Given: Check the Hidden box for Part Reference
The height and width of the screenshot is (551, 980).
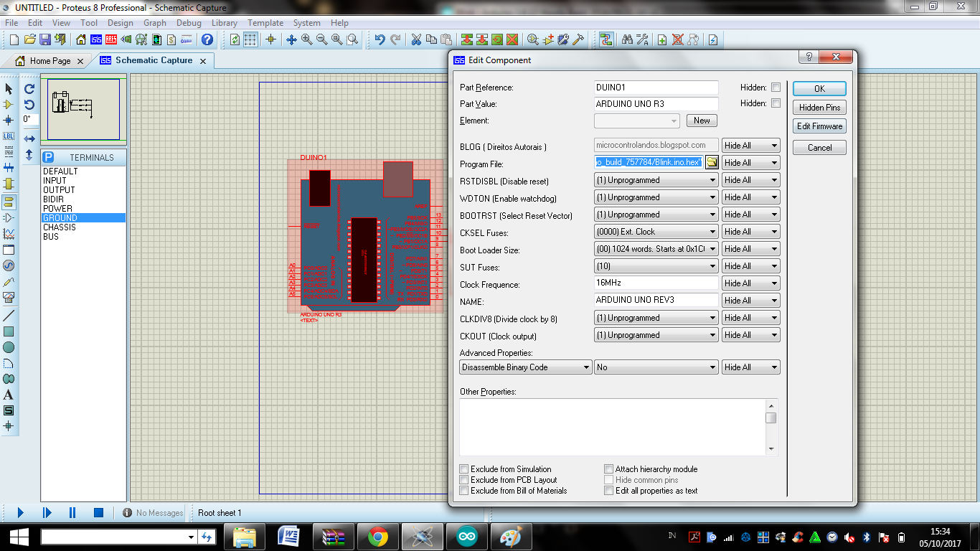Looking at the screenshot, I should (776, 87).
